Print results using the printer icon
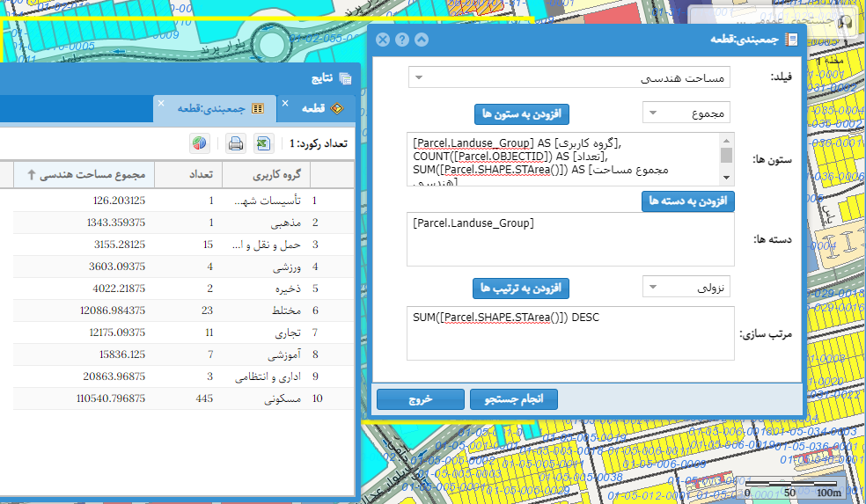This screenshot has width=866, height=504. point(236,143)
